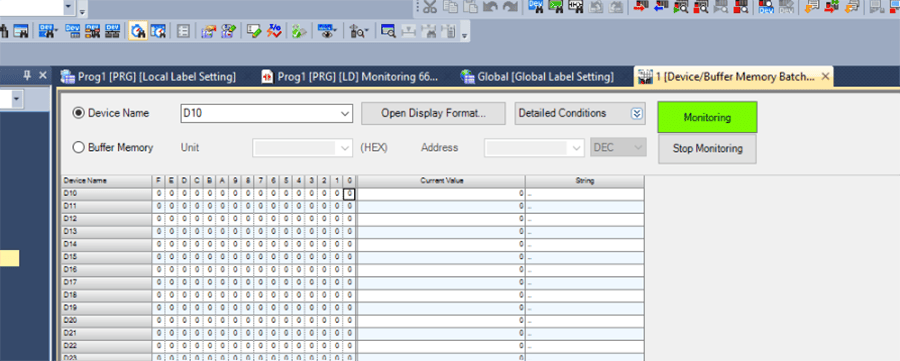Click the Undo arrow icon
900x361 pixels.
coord(490,7)
